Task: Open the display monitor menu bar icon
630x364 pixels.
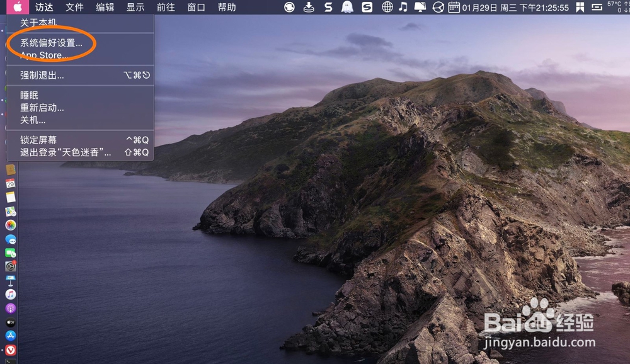Action: pyautogui.click(x=420, y=7)
